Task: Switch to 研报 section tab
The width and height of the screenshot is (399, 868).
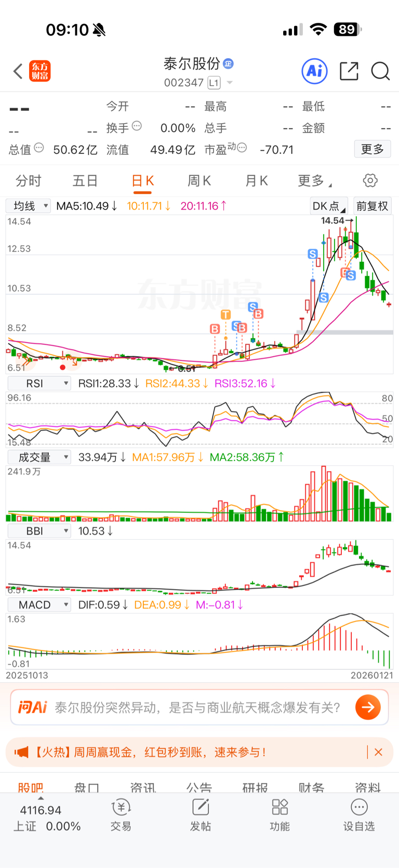Action: click(x=255, y=787)
